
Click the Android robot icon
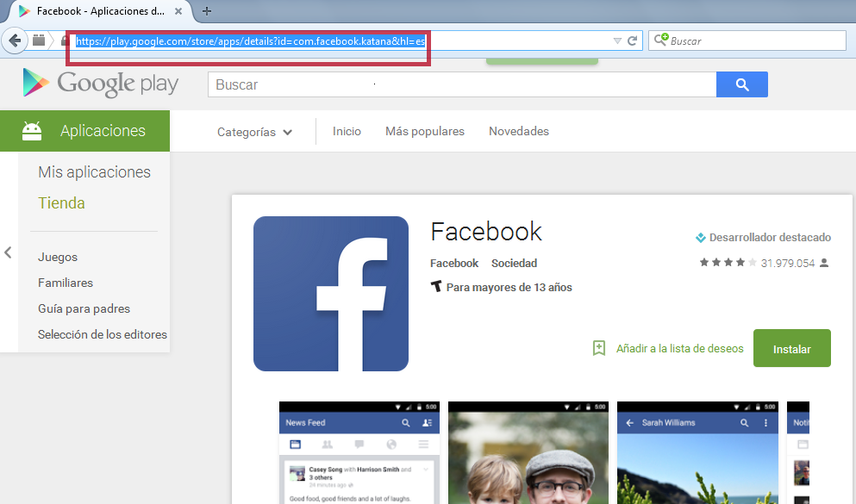click(x=32, y=131)
